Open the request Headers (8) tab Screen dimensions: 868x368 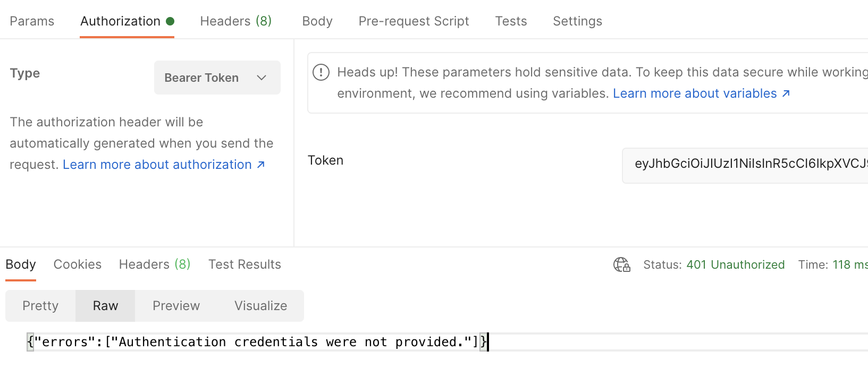tap(236, 21)
